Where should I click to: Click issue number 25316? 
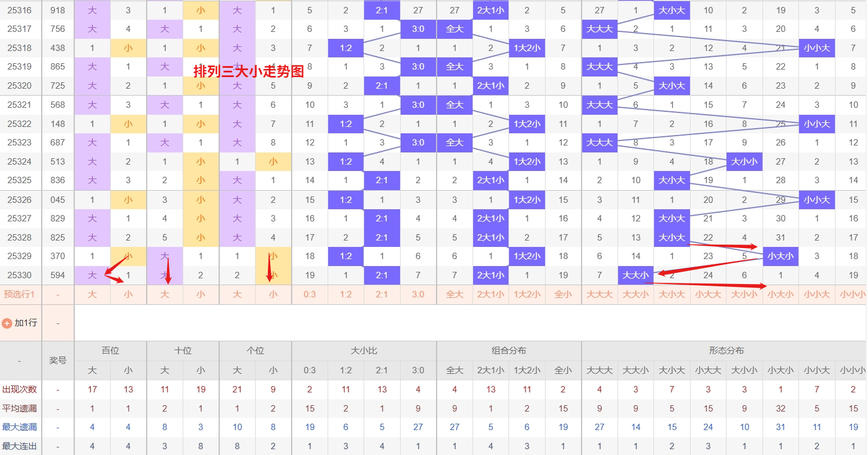coord(19,10)
